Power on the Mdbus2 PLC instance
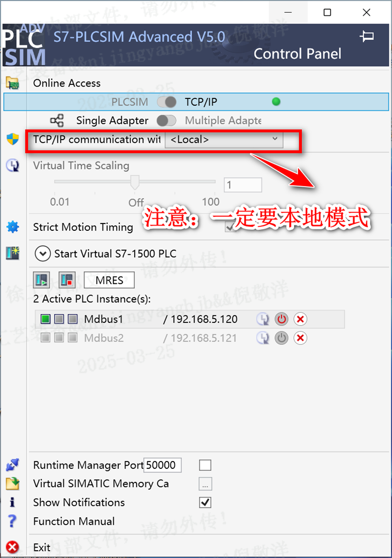The height and width of the screenshot is (558, 392). click(x=282, y=338)
